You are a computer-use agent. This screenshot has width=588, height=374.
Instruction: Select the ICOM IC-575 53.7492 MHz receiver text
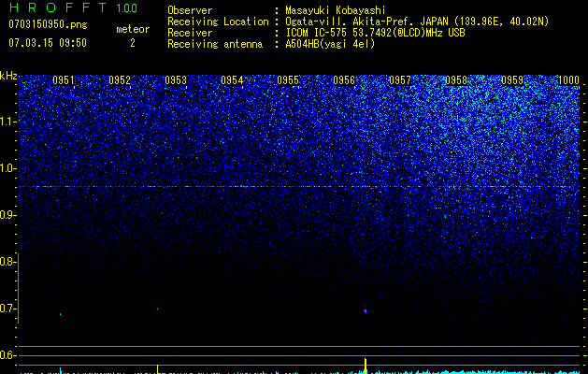pos(375,33)
